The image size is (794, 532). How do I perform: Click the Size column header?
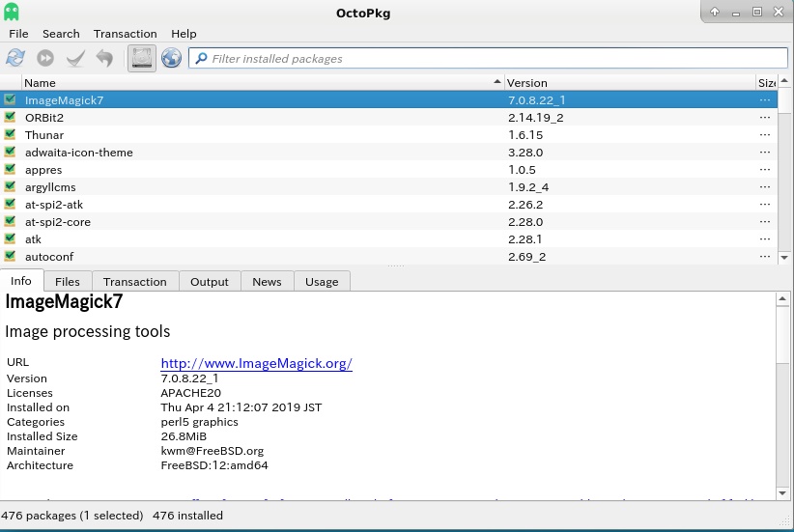[x=766, y=82]
